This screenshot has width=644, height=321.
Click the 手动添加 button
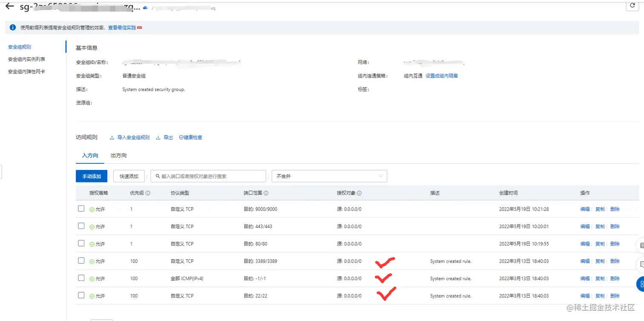92,176
